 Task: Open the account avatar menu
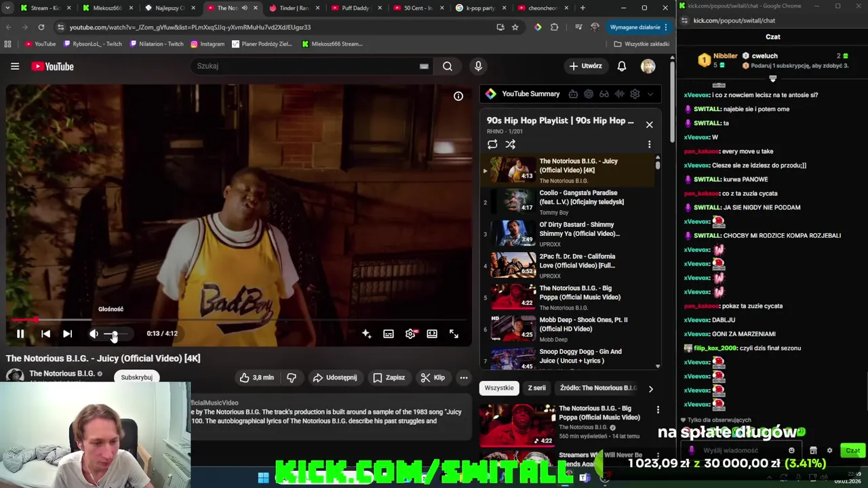click(x=648, y=66)
